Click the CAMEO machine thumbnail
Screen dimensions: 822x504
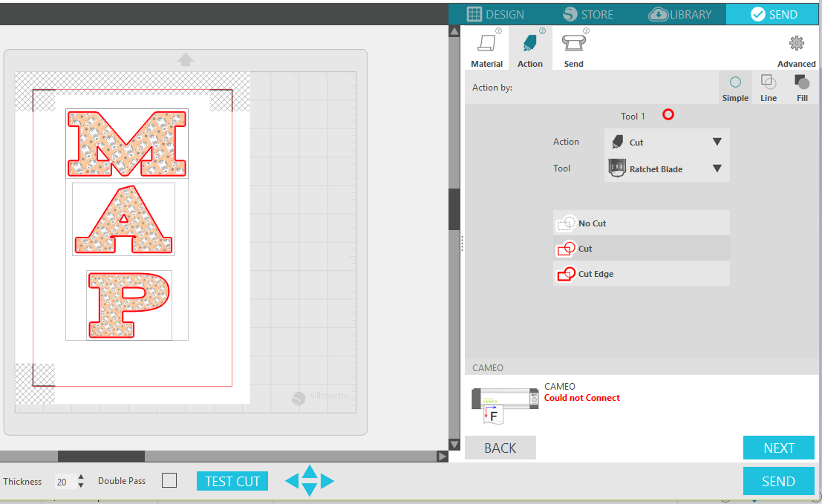click(x=505, y=401)
